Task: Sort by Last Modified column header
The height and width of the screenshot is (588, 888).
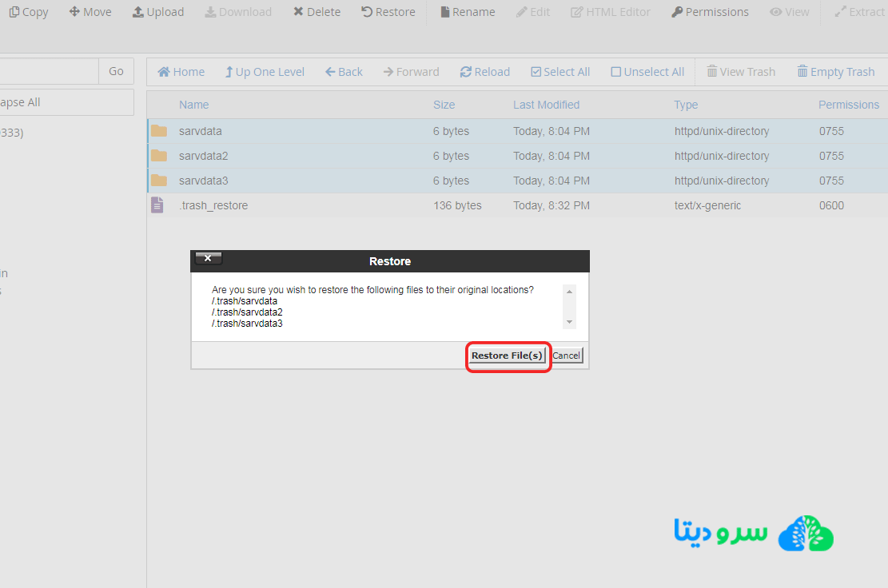Action: (546, 105)
